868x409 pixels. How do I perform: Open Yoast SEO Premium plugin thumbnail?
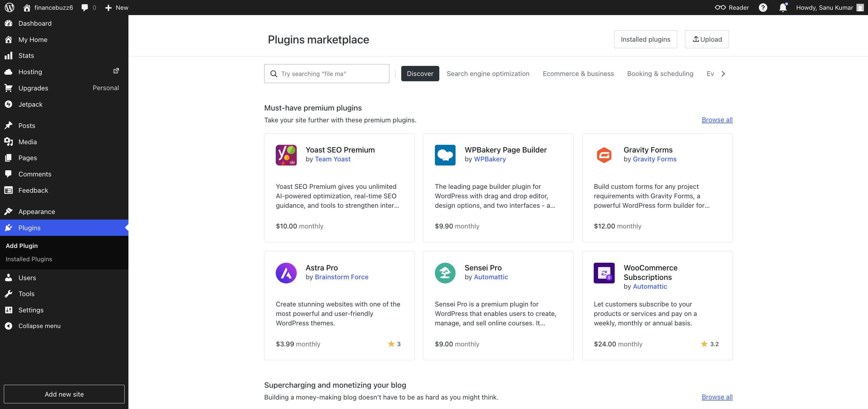point(286,155)
